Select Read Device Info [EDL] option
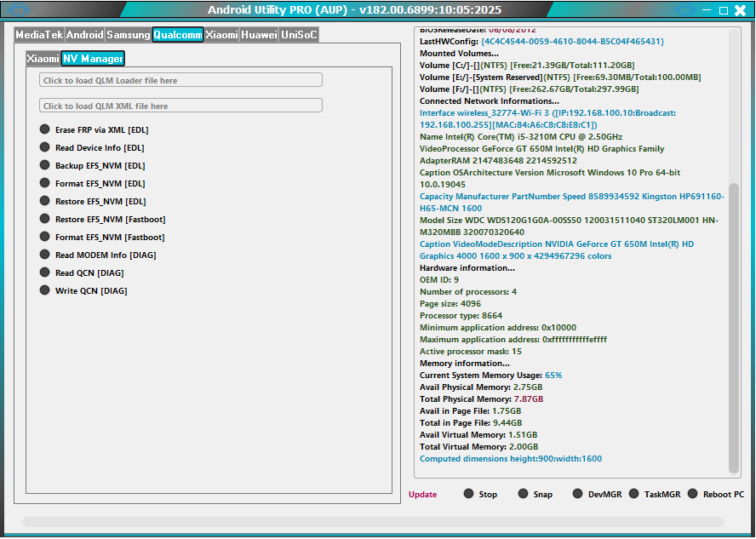The width and height of the screenshot is (756, 539). click(x=92, y=147)
